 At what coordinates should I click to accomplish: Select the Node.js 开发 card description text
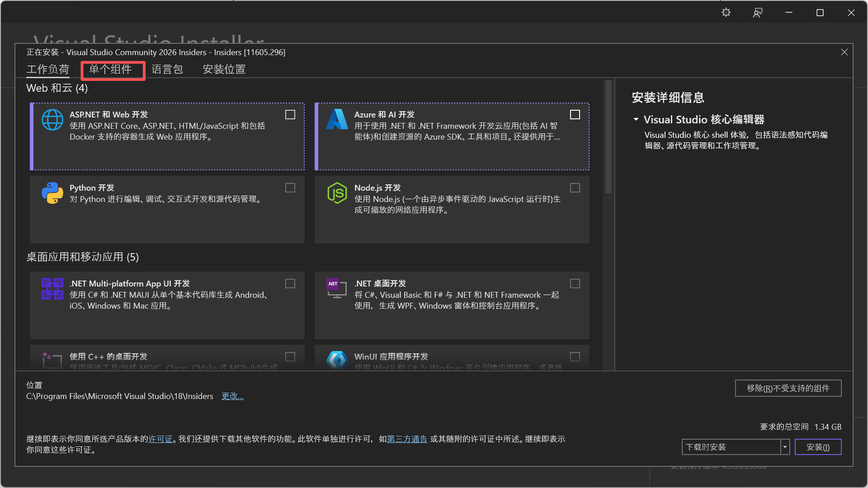click(x=458, y=205)
